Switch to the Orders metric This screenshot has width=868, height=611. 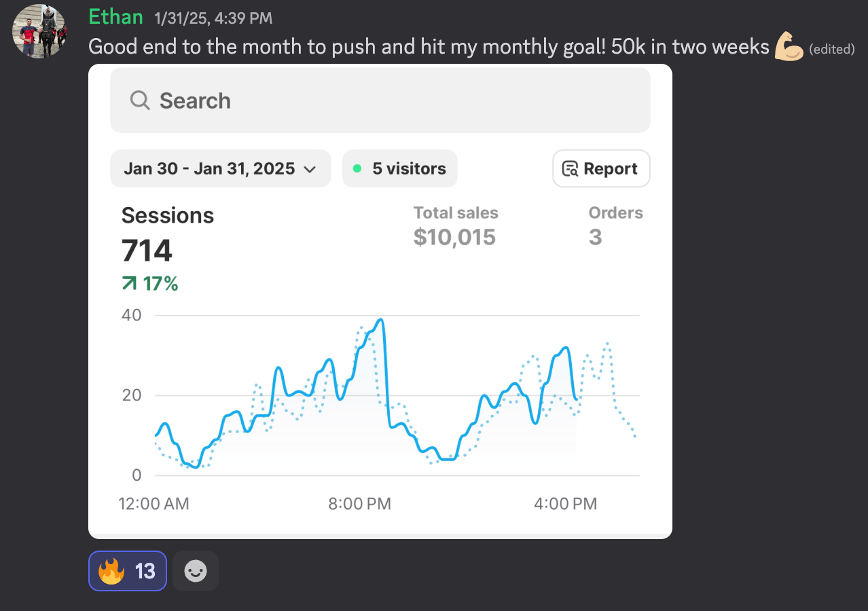pyautogui.click(x=615, y=225)
